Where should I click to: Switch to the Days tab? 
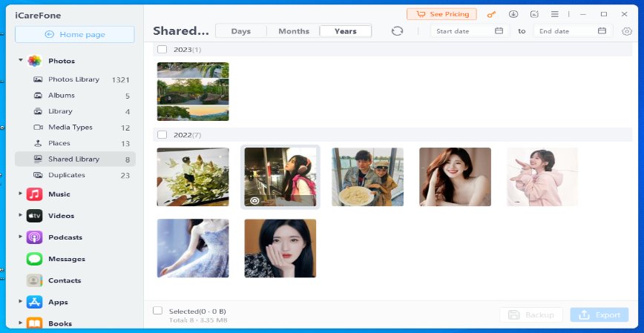coord(240,31)
